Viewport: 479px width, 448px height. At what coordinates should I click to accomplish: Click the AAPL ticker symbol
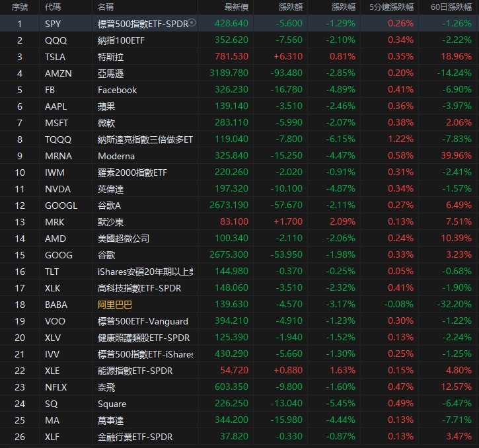(56, 106)
